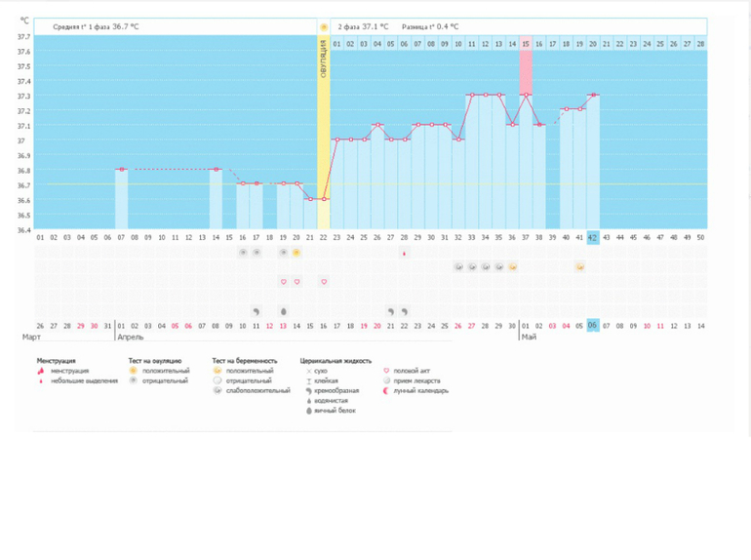Image resolution: width=751 pixels, height=560 pixels.
Task: Click egg-white cervical fluid icon on day 19
Action: [x=283, y=312]
